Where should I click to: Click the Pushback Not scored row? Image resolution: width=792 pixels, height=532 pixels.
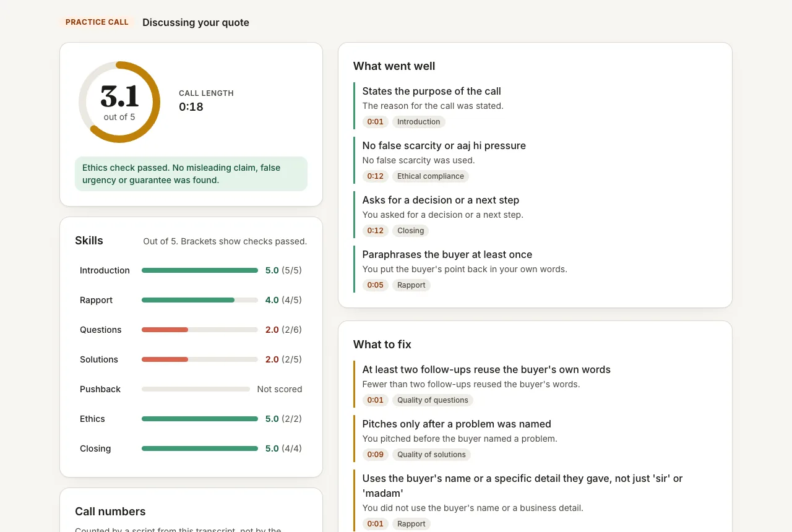(x=191, y=389)
